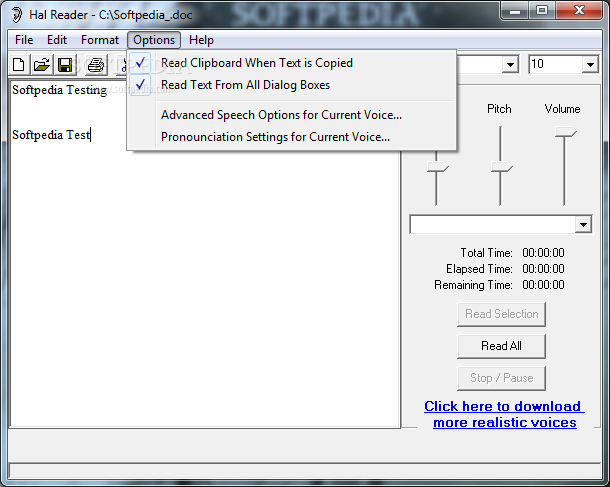Click the Total Time value

(x=543, y=253)
